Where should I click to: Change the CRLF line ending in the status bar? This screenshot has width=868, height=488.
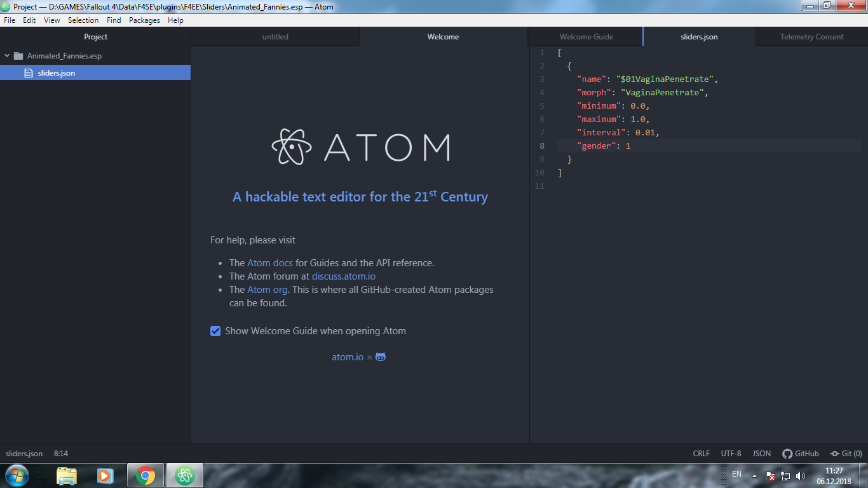[x=702, y=454]
